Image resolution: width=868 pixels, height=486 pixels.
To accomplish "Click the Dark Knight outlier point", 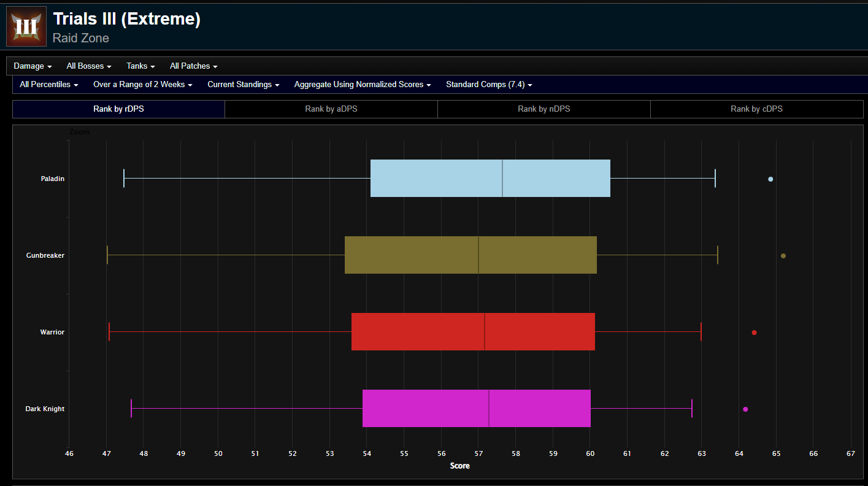I will [x=745, y=409].
